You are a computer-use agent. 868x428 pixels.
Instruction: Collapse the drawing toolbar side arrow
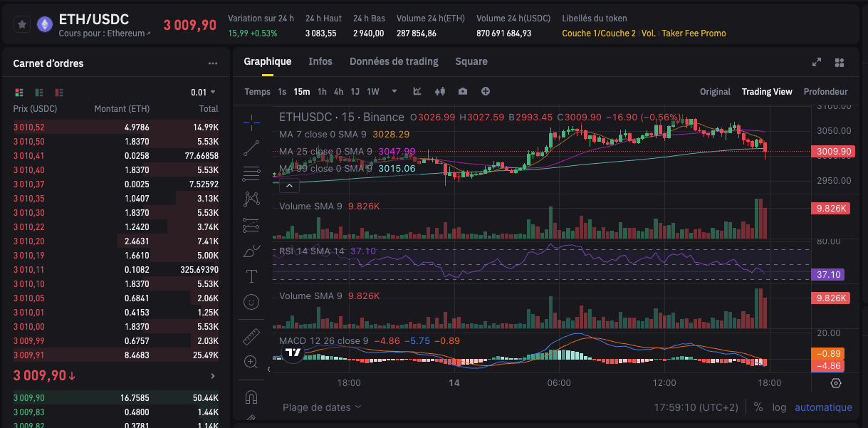(x=268, y=369)
